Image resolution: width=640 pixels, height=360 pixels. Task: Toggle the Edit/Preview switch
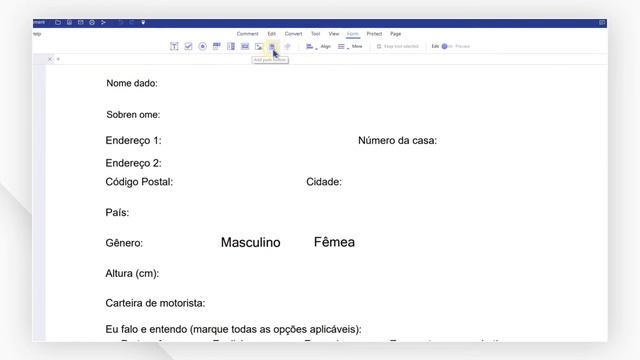(447, 47)
